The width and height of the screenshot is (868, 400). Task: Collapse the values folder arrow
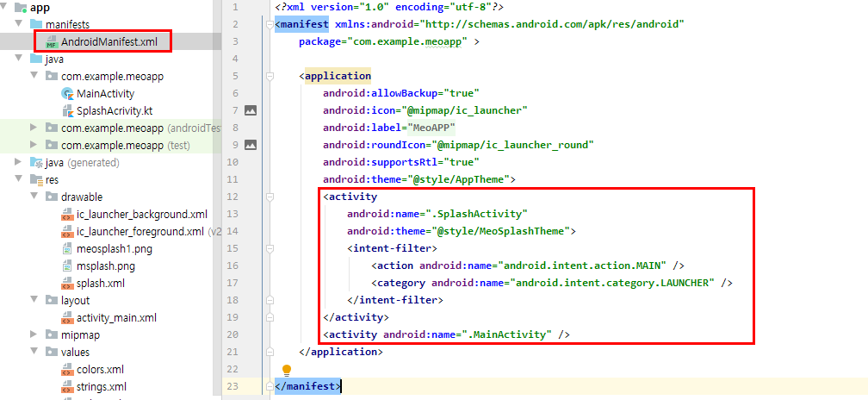34,352
